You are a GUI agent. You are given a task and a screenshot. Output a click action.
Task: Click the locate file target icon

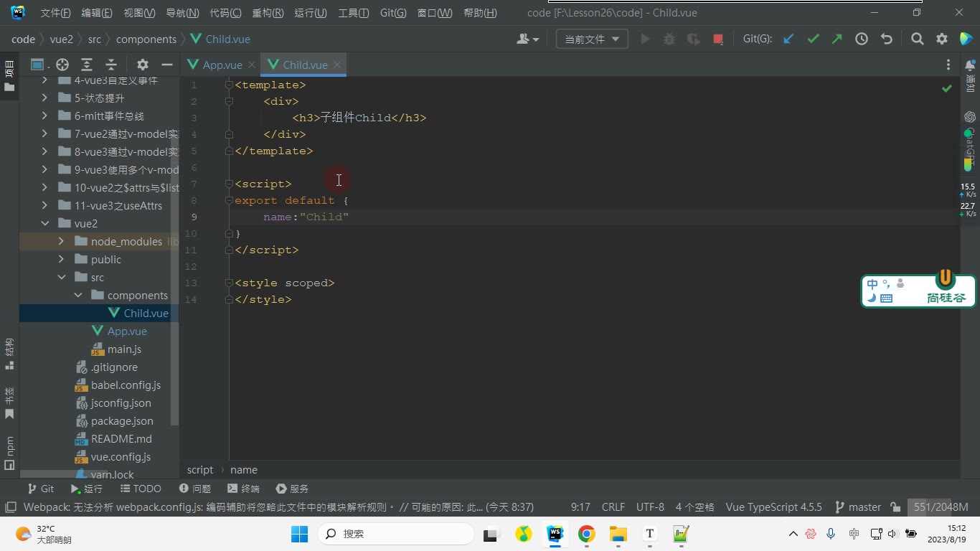(x=62, y=64)
